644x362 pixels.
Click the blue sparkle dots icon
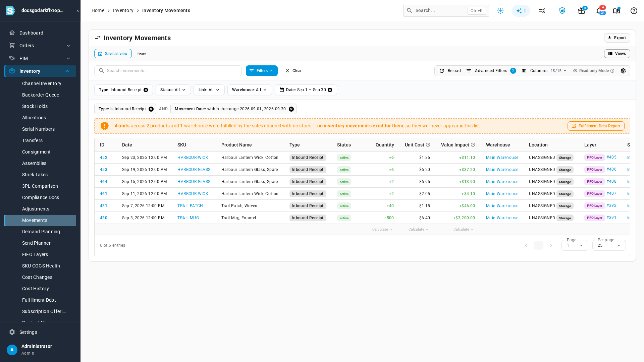click(500, 11)
